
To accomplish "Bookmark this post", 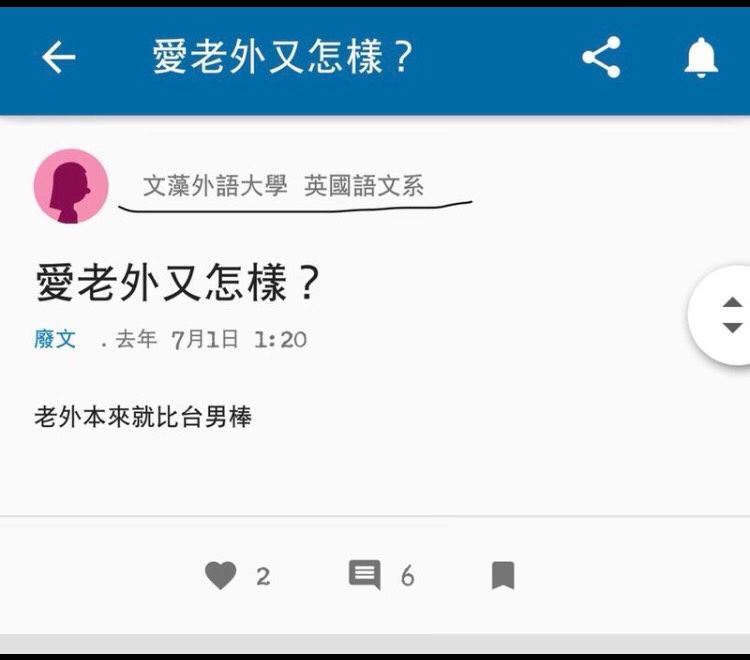I will click(503, 575).
